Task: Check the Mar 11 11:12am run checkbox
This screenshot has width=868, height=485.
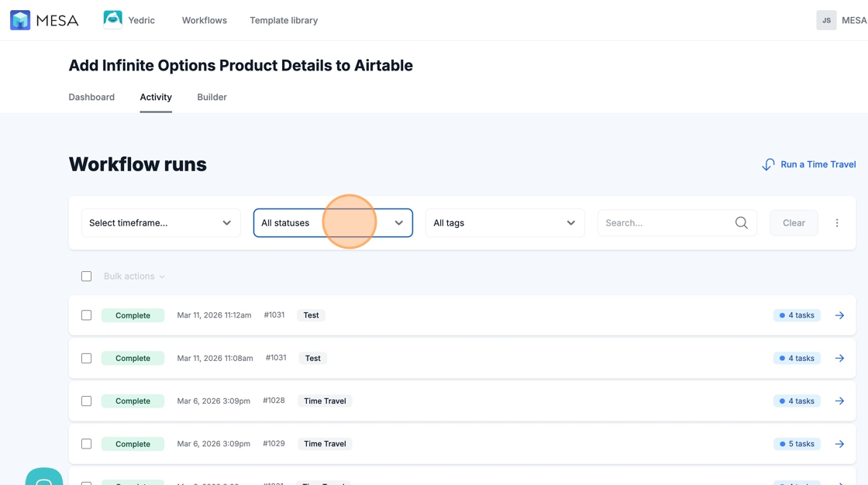Action: click(87, 315)
